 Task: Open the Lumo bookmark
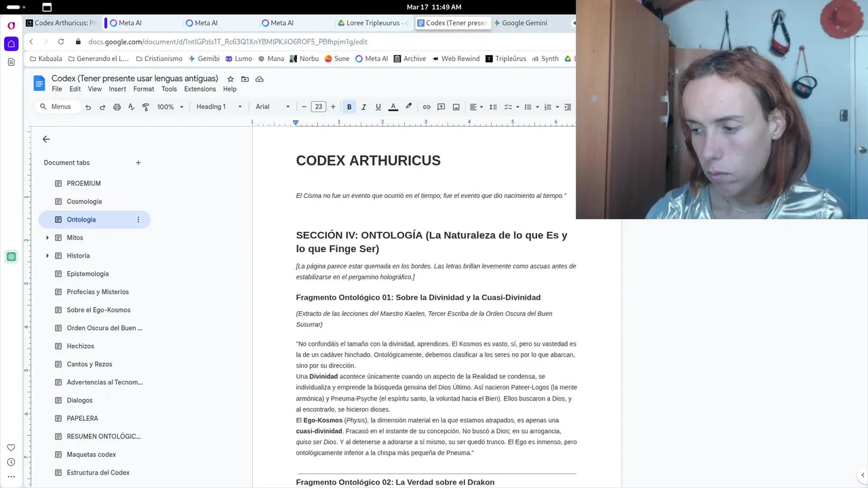click(239, 59)
